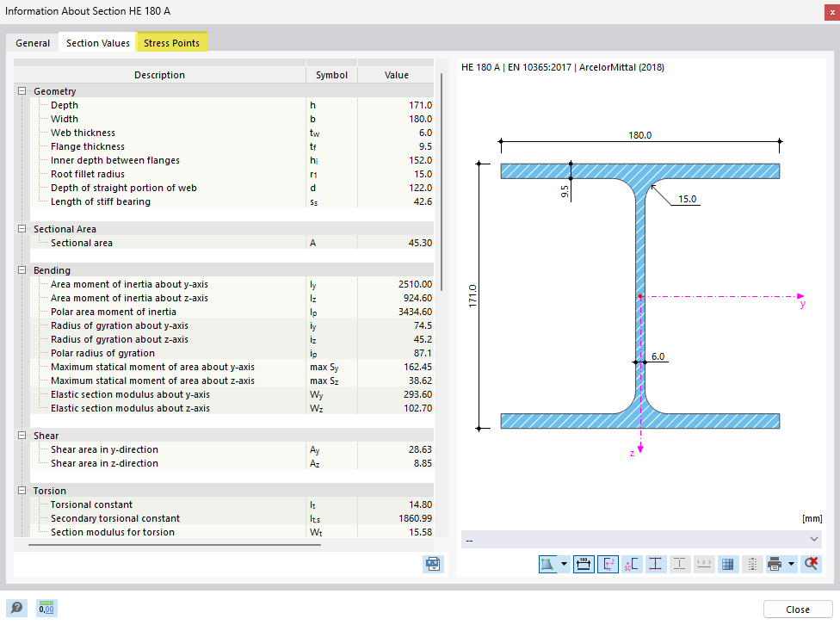Select the Torsional constant row

point(232,504)
